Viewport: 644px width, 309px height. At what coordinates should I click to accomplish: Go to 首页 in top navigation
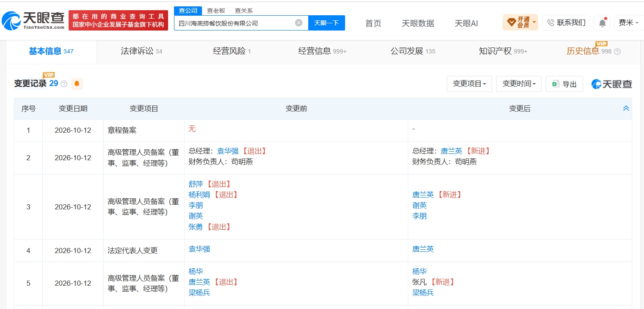pos(373,23)
